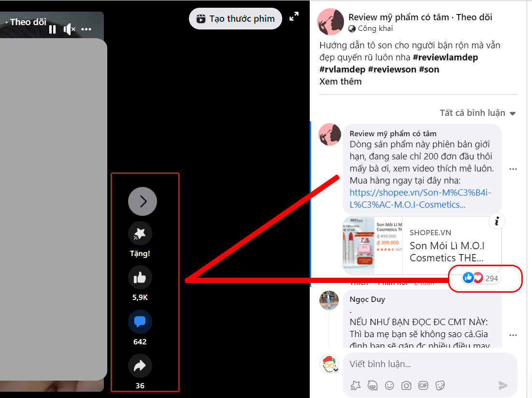
Task: Add a GIF to the comment
Action: (x=423, y=385)
